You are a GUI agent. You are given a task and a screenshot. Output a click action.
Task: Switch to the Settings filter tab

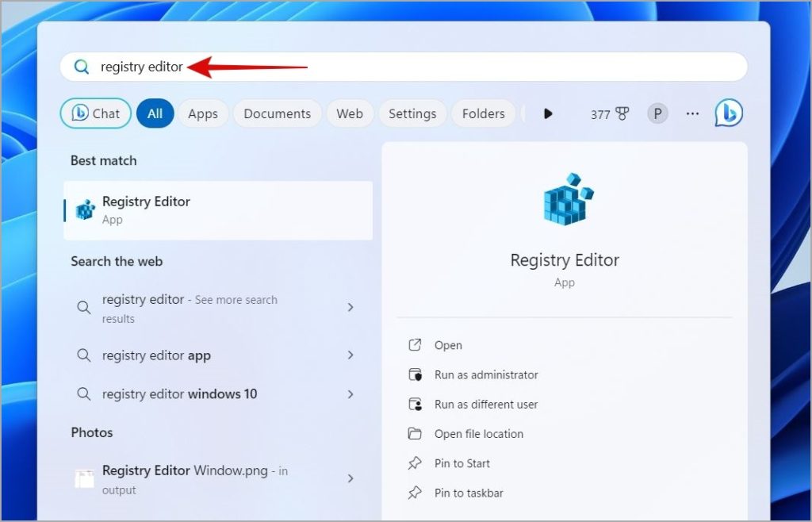point(412,114)
